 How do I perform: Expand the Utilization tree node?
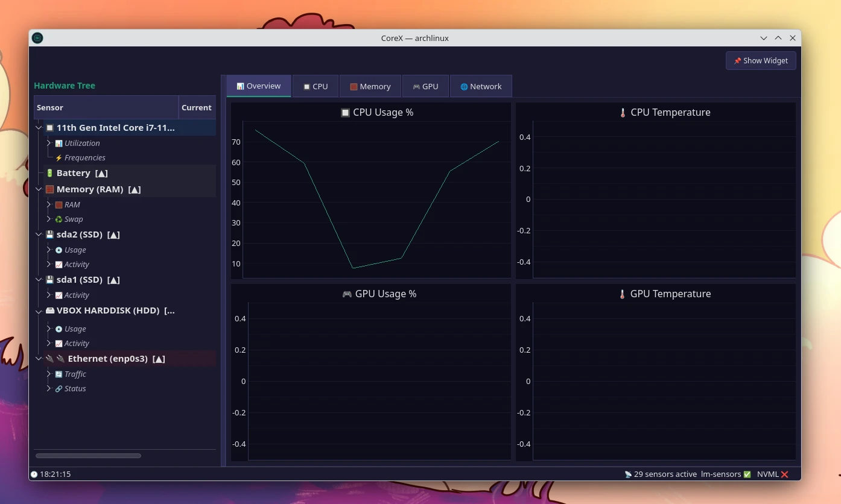point(49,143)
